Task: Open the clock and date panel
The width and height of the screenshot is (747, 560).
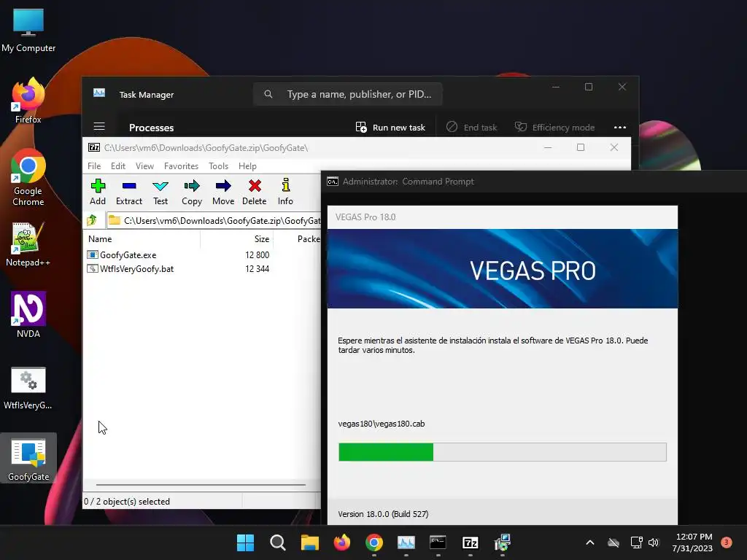Action: pyautogui.click(x=692, y=542)
